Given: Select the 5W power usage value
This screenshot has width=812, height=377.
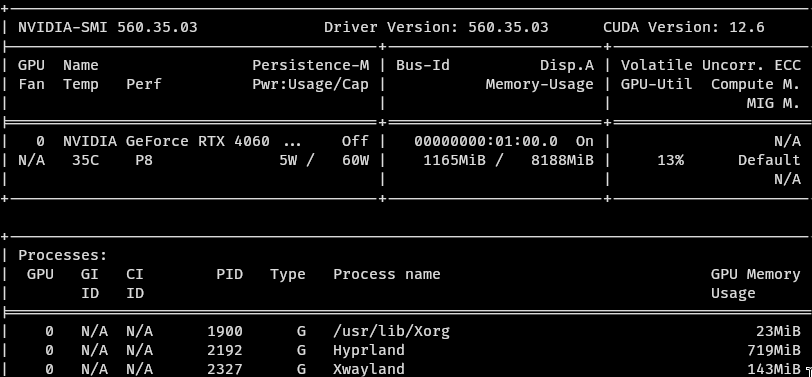Looking at the screenshot, I should (288, 161).
